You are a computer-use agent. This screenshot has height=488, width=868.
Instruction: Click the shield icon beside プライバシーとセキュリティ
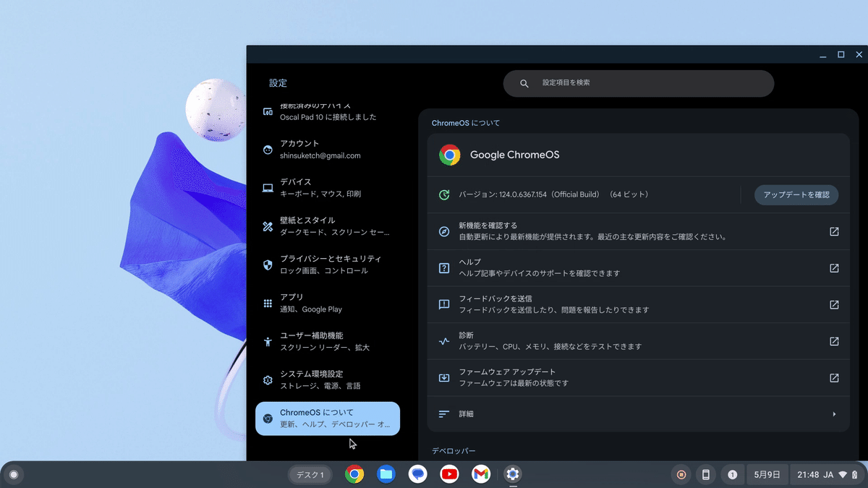(x=268, y=265)
